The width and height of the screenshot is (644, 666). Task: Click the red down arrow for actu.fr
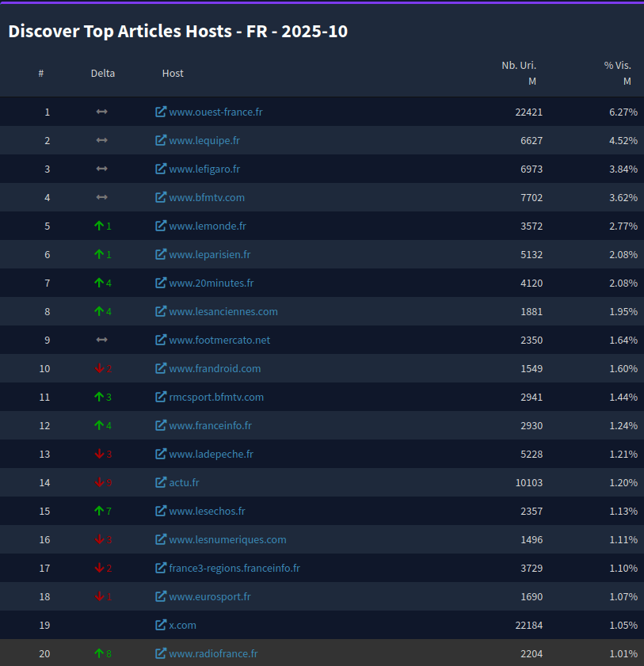point(99,482)
